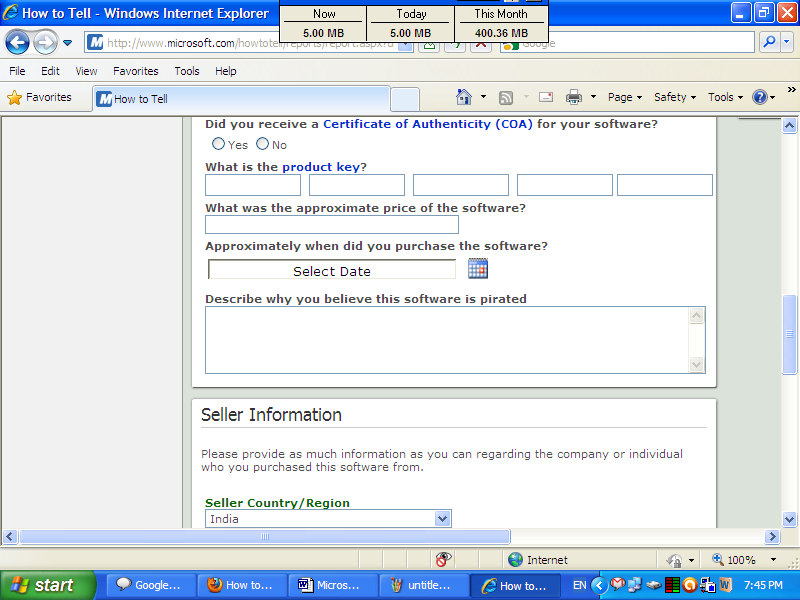Open a new blank tab
The image size is (800, 600).
tap(405, 99)
